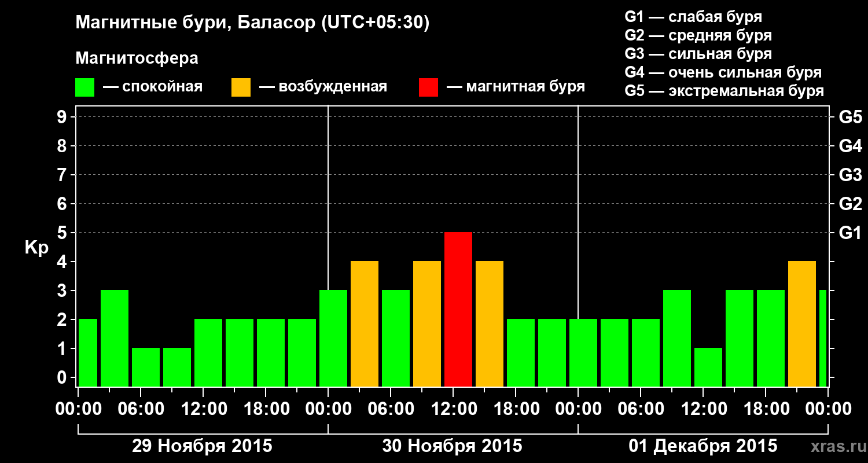The width and height of the screenshot is (868, 463).
Task: Click 'G3 — сильная буря' legend line
Action: coord(698,54)
